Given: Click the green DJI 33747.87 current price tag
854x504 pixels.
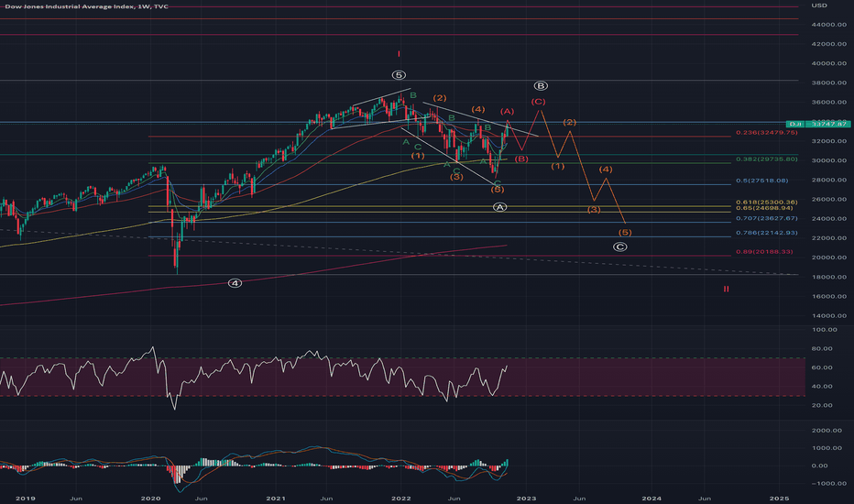Looking at the screenshot, I should click(818, 125).
